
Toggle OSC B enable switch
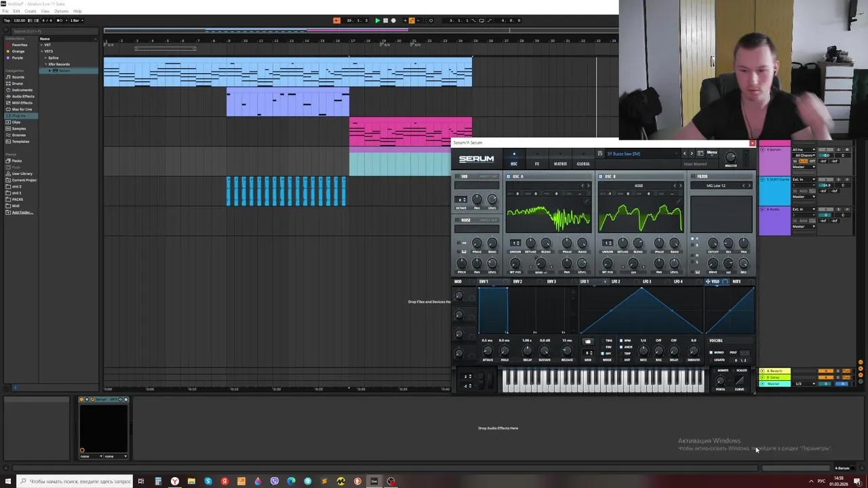coord(600,176)
